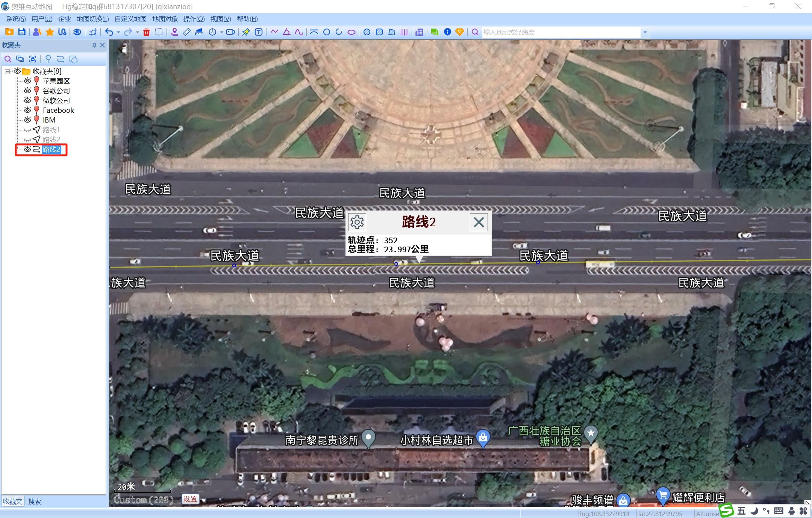The image size is (812, 518).
Task: Select the crop screenshot tool
Action: click(x=93, y=32)
